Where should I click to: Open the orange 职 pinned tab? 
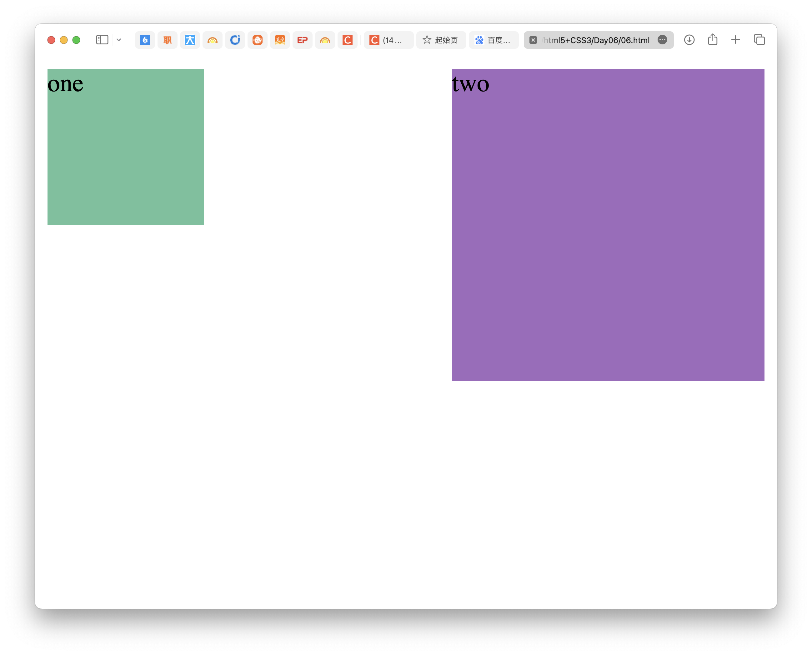[167, 40]
